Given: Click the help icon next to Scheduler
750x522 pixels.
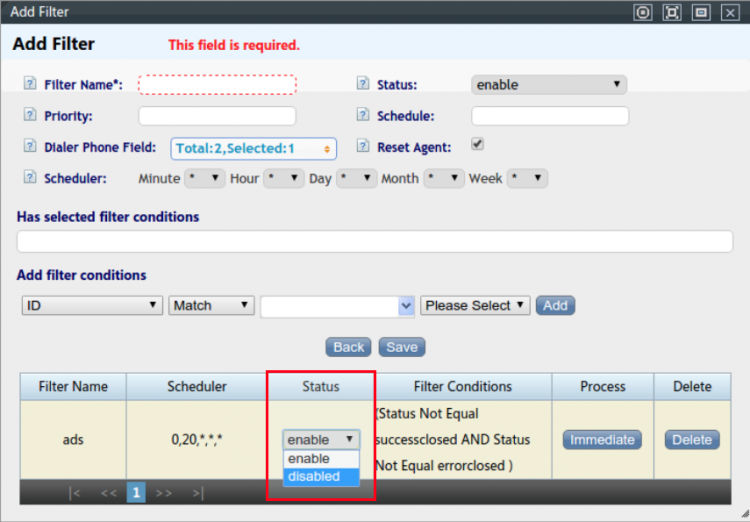Looking at the screenshot, I should pos(28,178).
